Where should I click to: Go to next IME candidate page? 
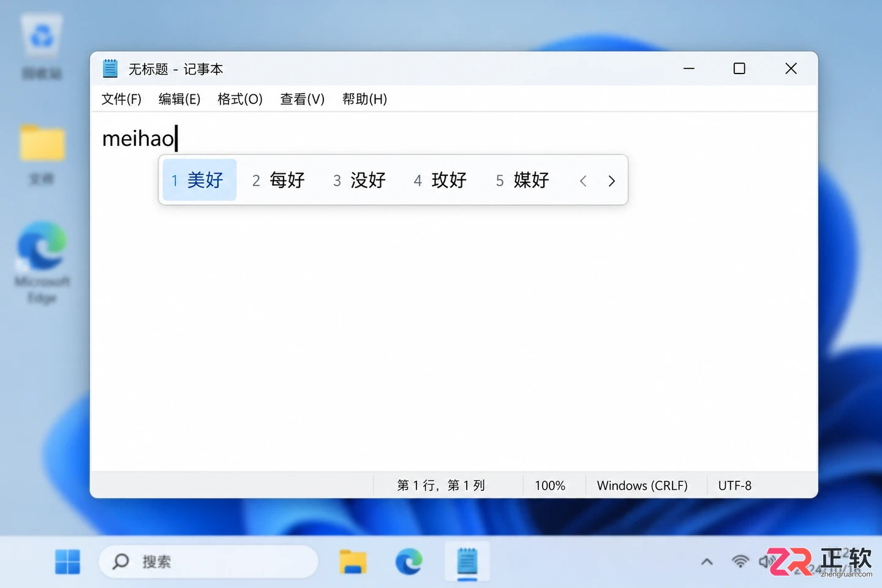pos(611,181)
